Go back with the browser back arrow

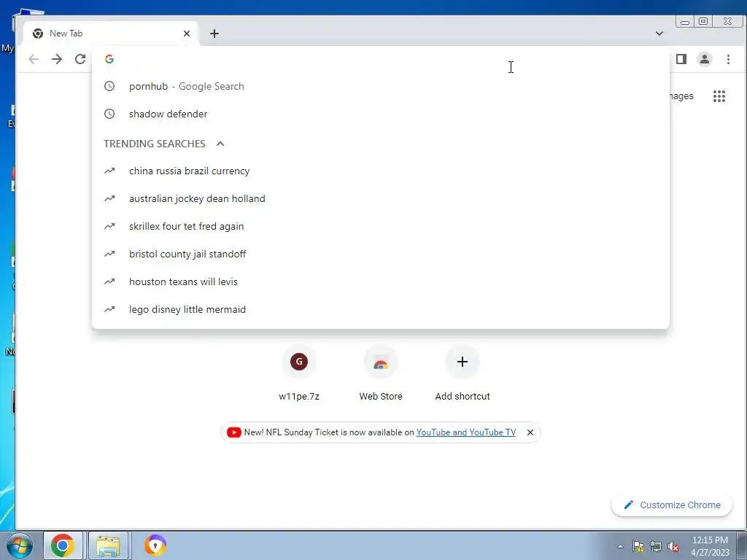coord(34,59)
